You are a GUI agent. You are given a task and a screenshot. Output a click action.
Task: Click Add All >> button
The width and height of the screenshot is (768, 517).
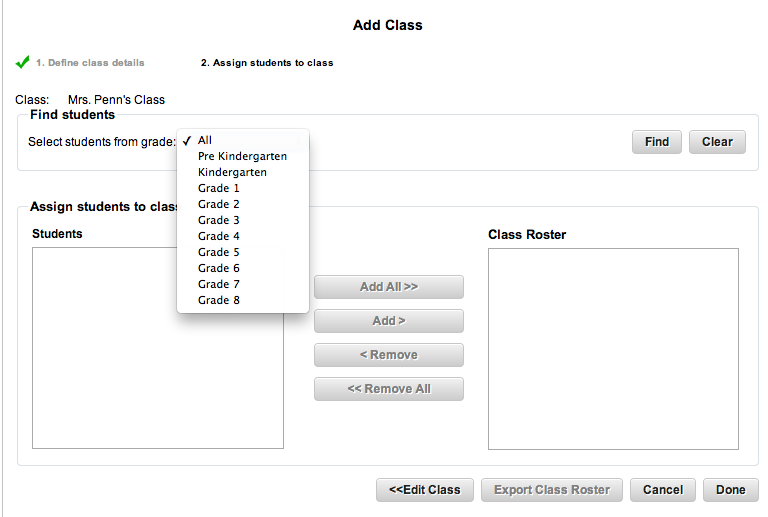tap(389, 287)
